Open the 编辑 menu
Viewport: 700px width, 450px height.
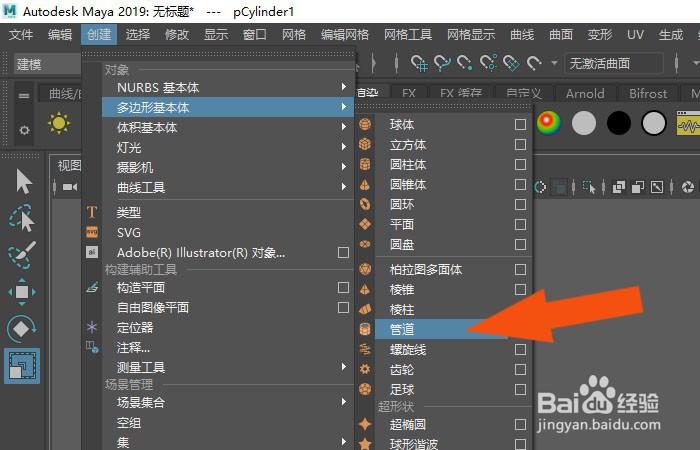point(60,34)
